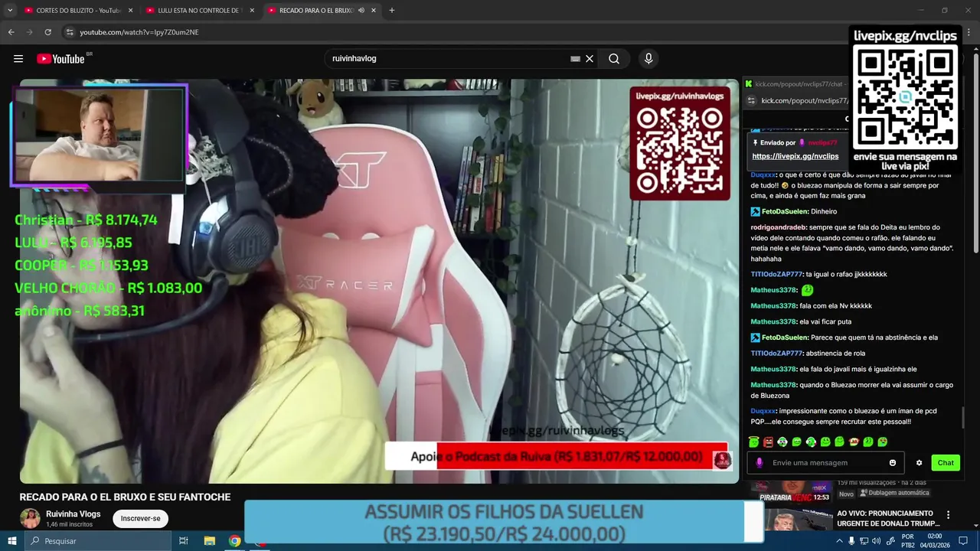
Task: Close the LULU ESTA NO CONTROLE tab
Action: click(252, 11)
